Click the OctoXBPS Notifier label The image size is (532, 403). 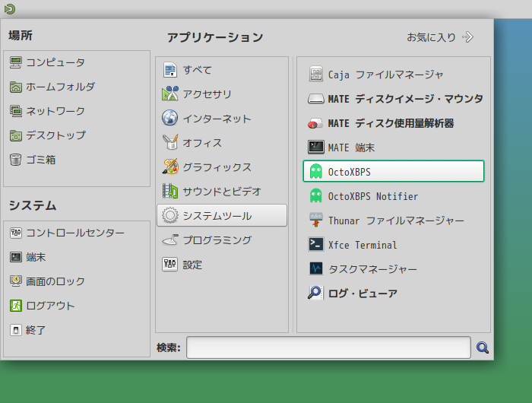373,196
